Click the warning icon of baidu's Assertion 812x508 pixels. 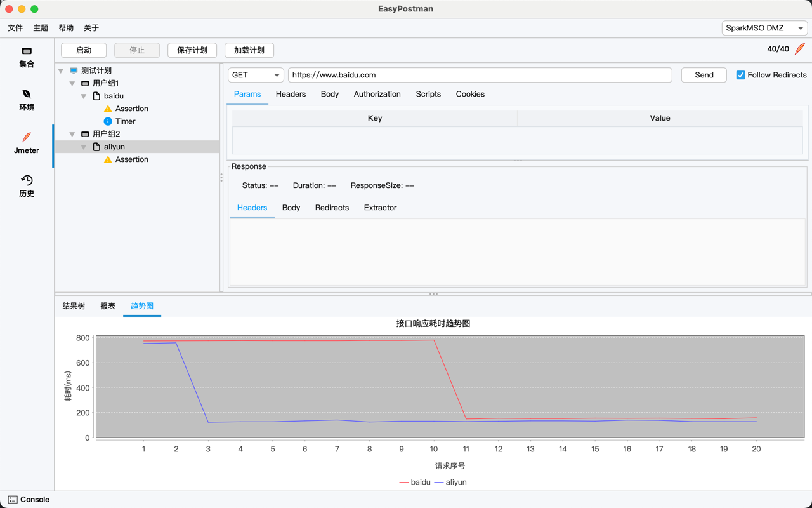click(x=108, y=109)
